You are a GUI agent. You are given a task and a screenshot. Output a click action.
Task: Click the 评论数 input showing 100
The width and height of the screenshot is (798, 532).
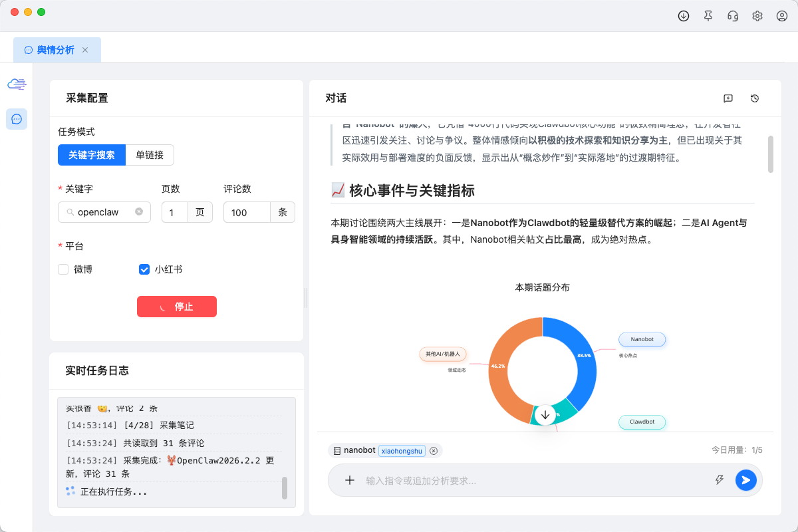tap(247, 212)
